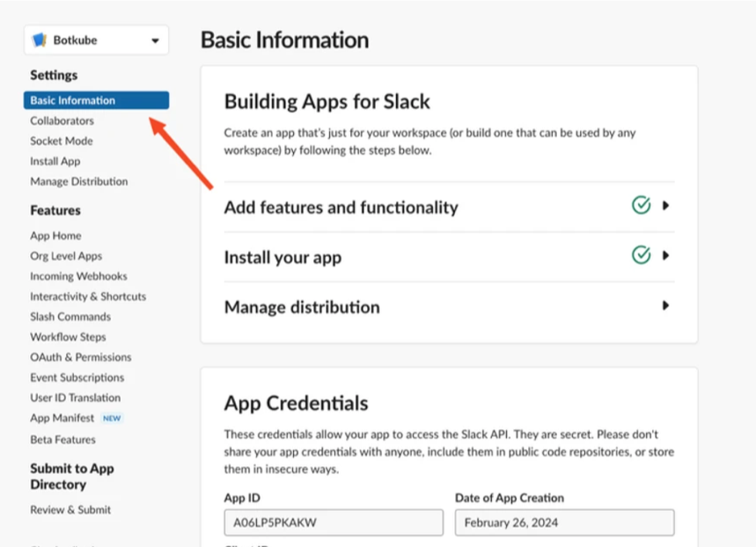This screenshot has height=547, width=756.
Task: Expand the Manage distribution section arrow
Action: click(x=665, y=306)
